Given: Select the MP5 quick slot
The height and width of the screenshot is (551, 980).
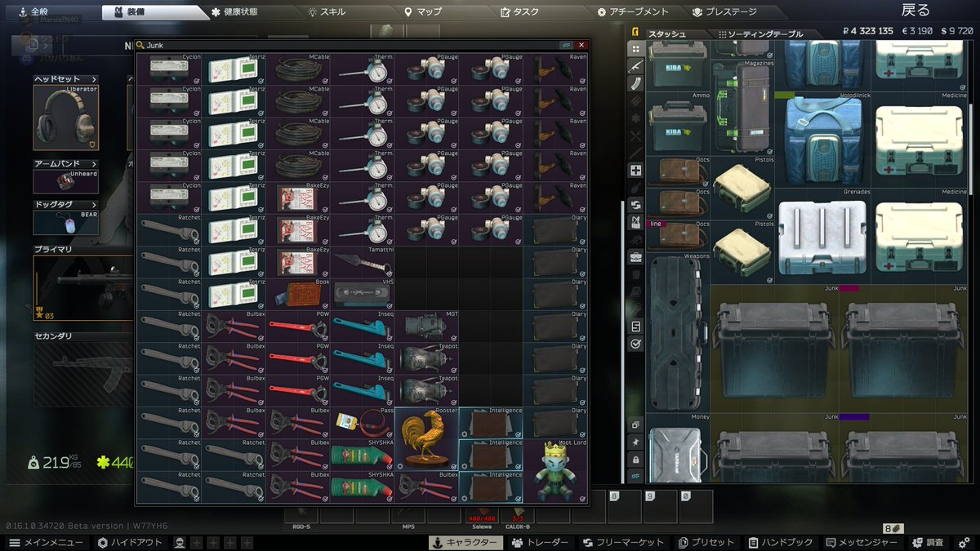Looking at the screenshot, I should tap(409, 516).
